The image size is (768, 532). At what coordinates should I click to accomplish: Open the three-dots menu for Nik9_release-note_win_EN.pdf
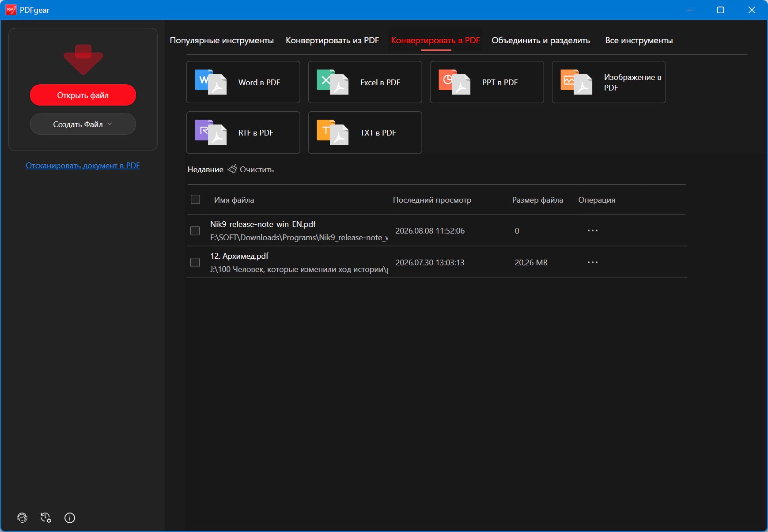click(x=593, y=230)
